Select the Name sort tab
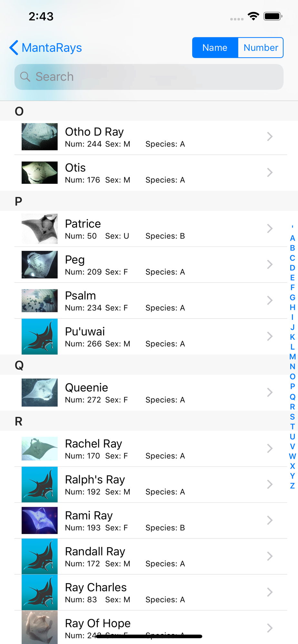This screenshot has height=644, width=298. pos(215,48)
